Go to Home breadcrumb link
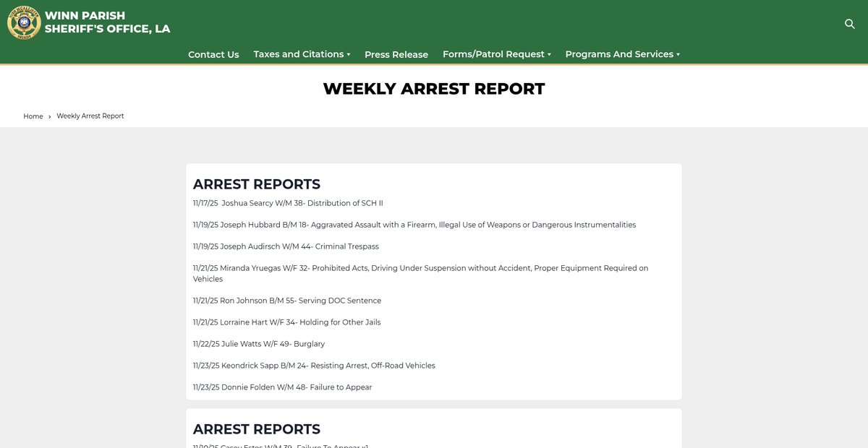 (x=33, y=116)
